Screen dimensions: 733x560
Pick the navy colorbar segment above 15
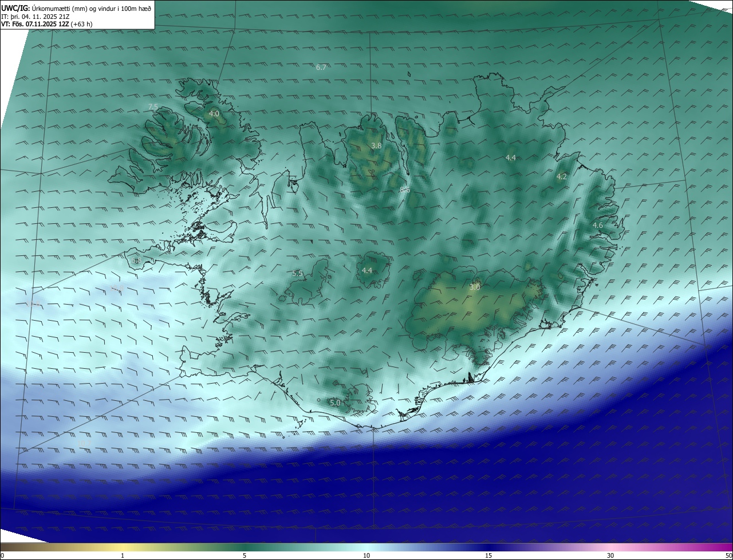(x=488, y=547)
